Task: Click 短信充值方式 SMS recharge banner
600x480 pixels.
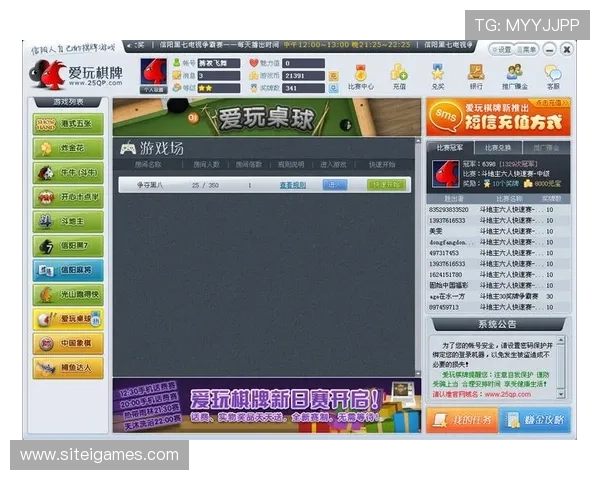Action: 498,117
